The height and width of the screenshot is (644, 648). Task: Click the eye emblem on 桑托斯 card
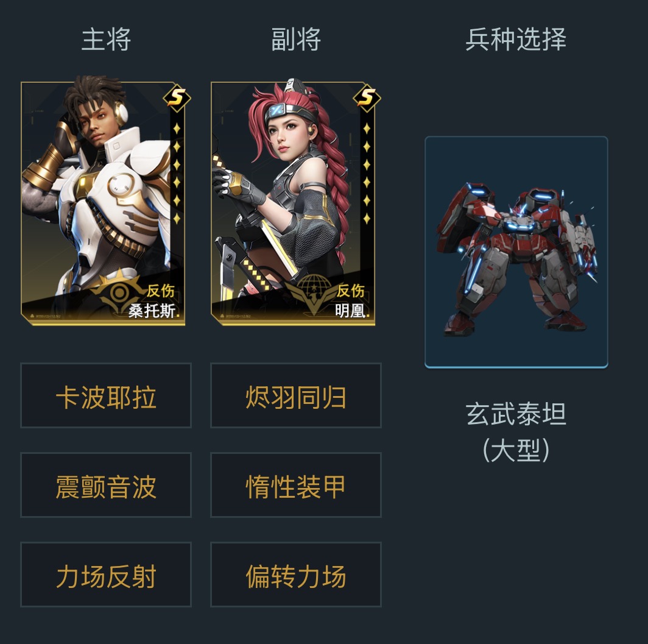point(119,291)
